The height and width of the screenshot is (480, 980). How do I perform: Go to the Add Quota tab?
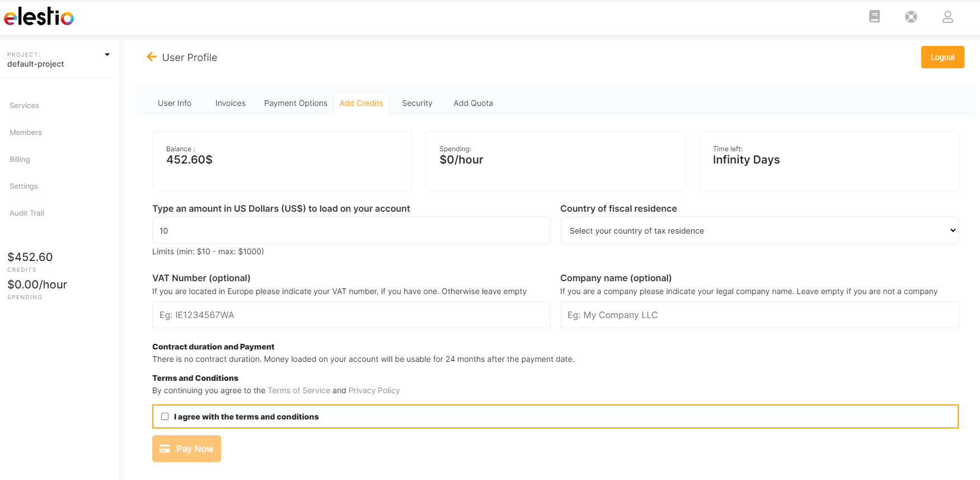(473, 103)
